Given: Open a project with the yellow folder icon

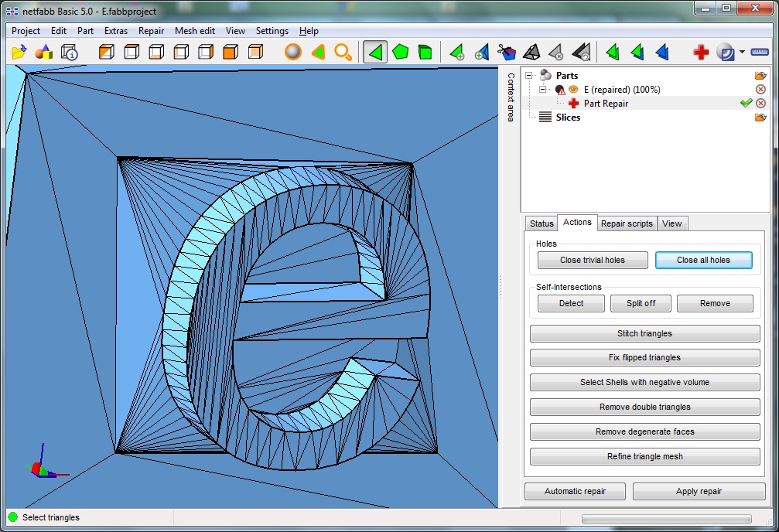Looking at the screenshot, I should 19,52.
